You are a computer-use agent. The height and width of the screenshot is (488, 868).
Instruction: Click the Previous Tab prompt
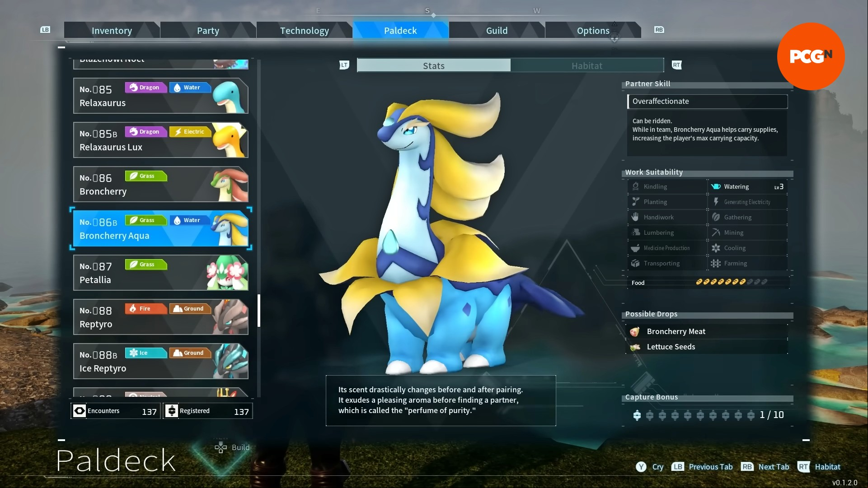[702, 467]
